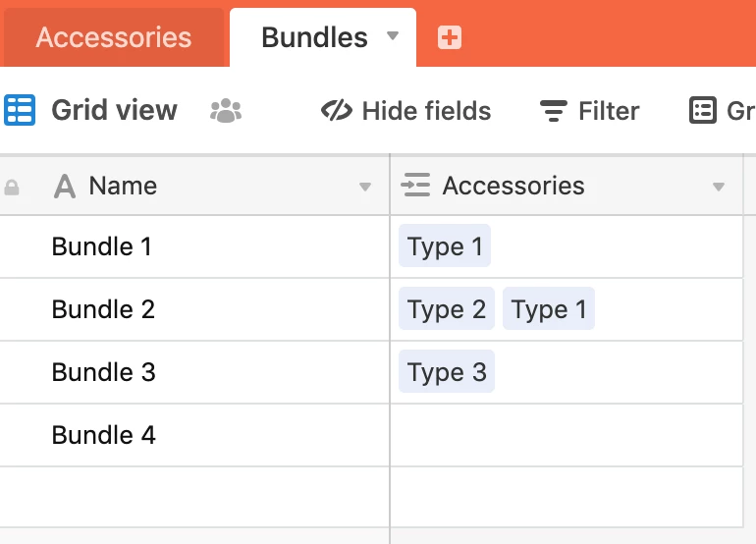
Task: Click the add table plus icon
Action: pyautogui.click(x=450, y=37)
